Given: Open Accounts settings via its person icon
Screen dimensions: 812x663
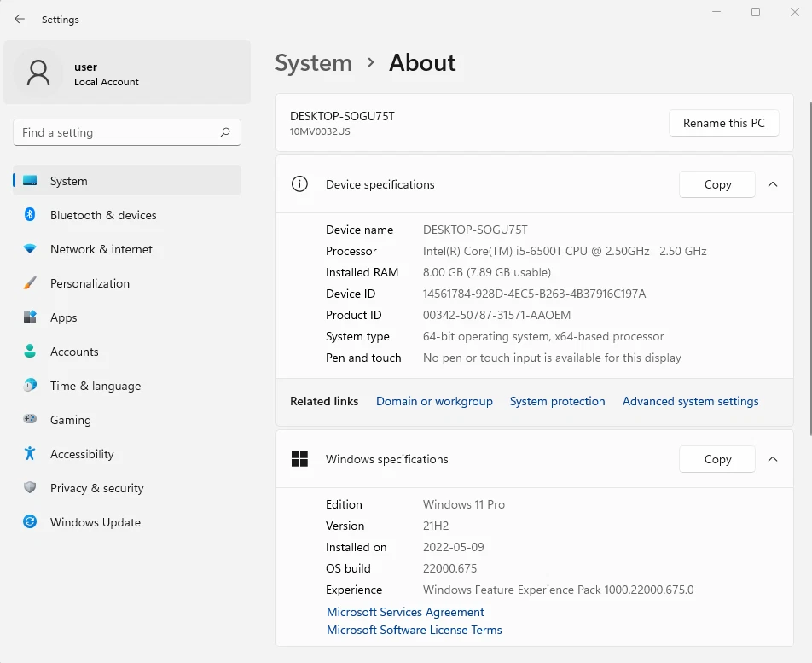Looking at the screenshot, I should (28, 352).
